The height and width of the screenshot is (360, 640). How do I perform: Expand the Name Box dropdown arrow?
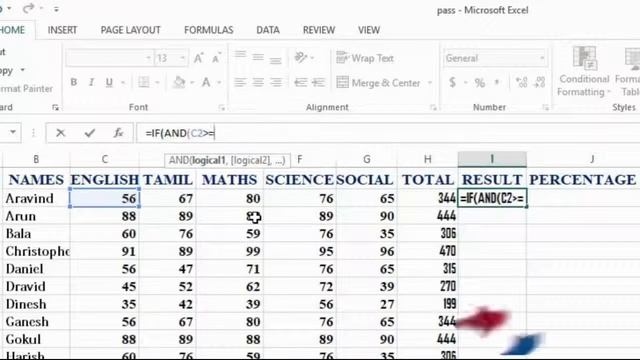[x=13, y=132]
